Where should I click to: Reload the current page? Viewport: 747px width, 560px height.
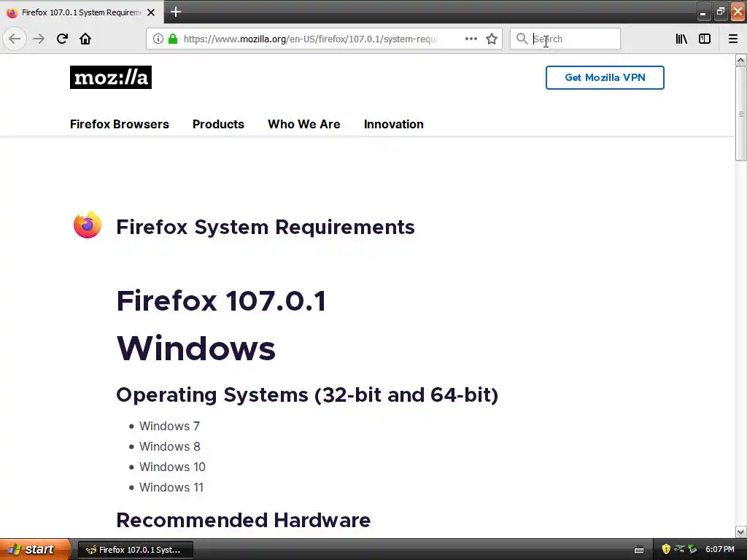click(x=62, y=39)
